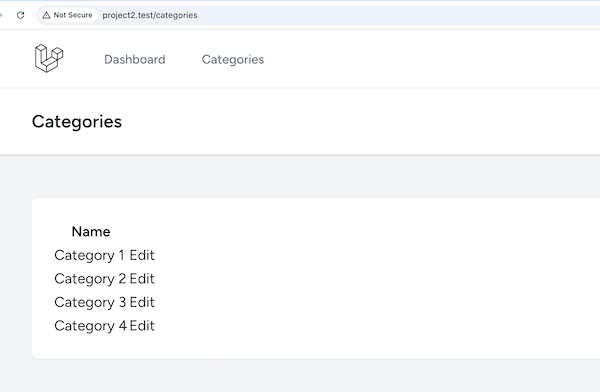Select Edit beside Category 4
600x392 pixels.
pos(142,326)
